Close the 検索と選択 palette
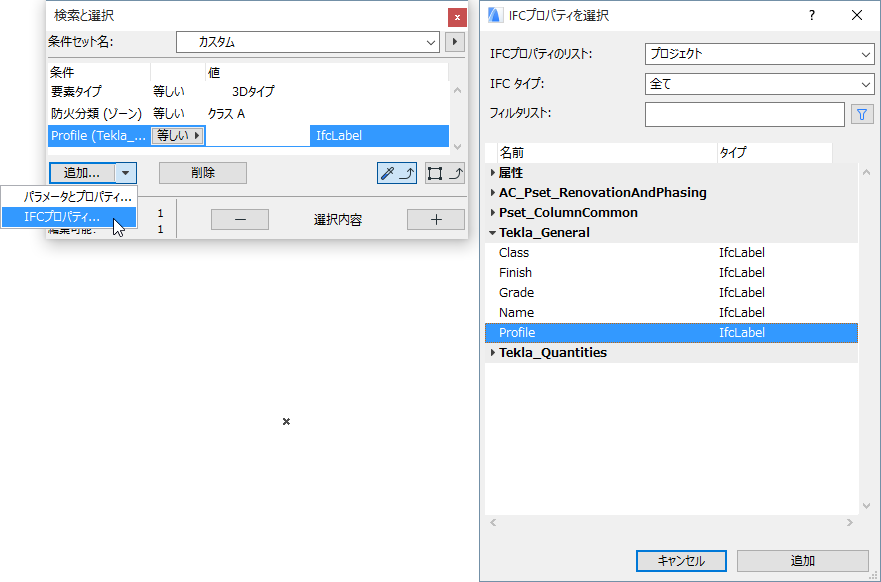Screen dimensions: 881x582 point(457,17)
